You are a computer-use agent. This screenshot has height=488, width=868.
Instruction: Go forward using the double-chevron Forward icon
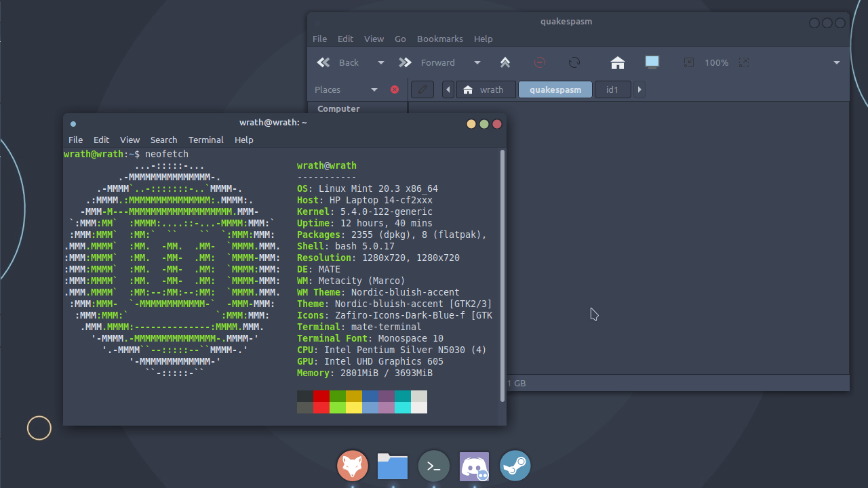(x=405, y=62)
